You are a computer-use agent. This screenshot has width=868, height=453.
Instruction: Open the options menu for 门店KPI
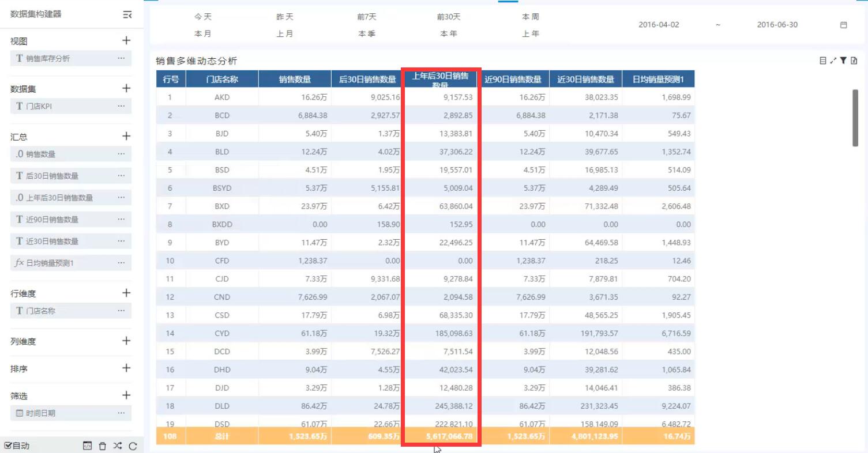click(121, 106)
